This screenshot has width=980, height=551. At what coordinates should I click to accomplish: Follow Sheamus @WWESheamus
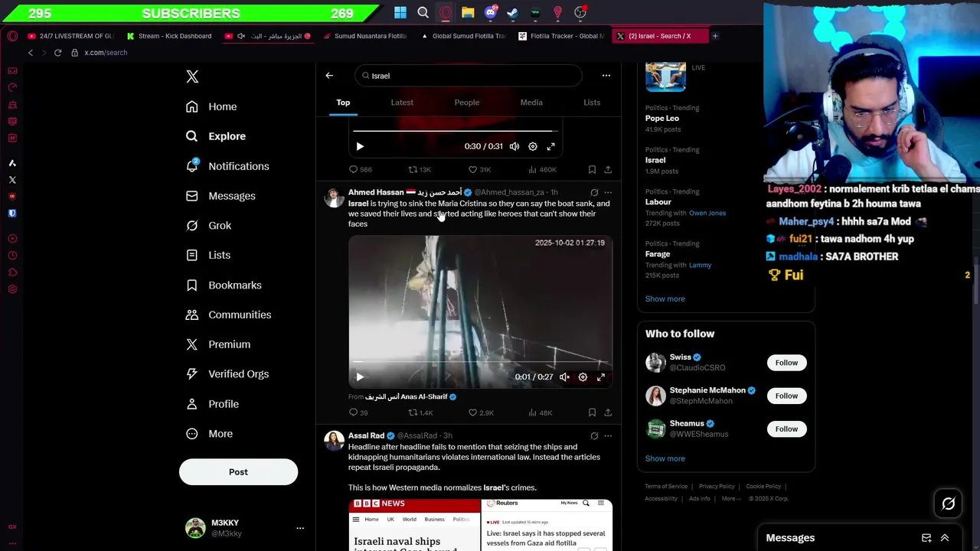[786, 429]
